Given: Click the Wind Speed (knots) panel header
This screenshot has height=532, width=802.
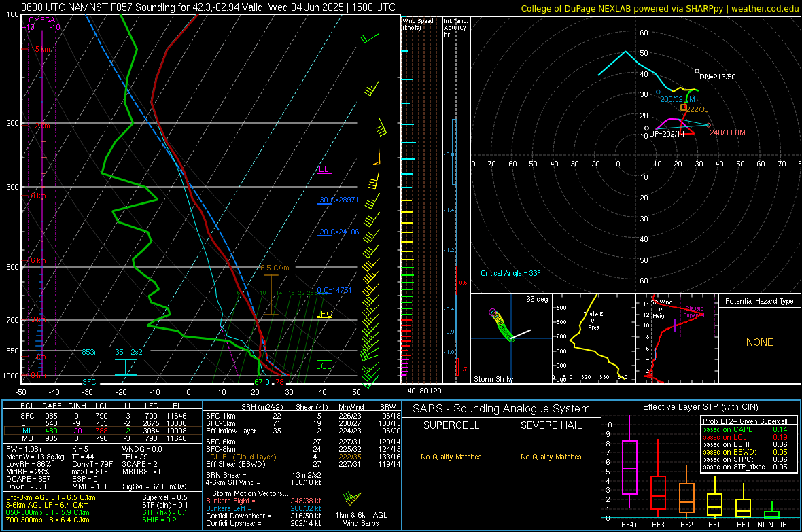Looking at the screenshot, I should coord(418,24).
